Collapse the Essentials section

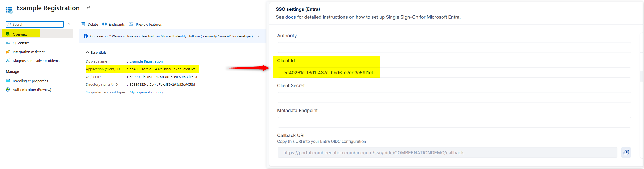pos(87,52)
